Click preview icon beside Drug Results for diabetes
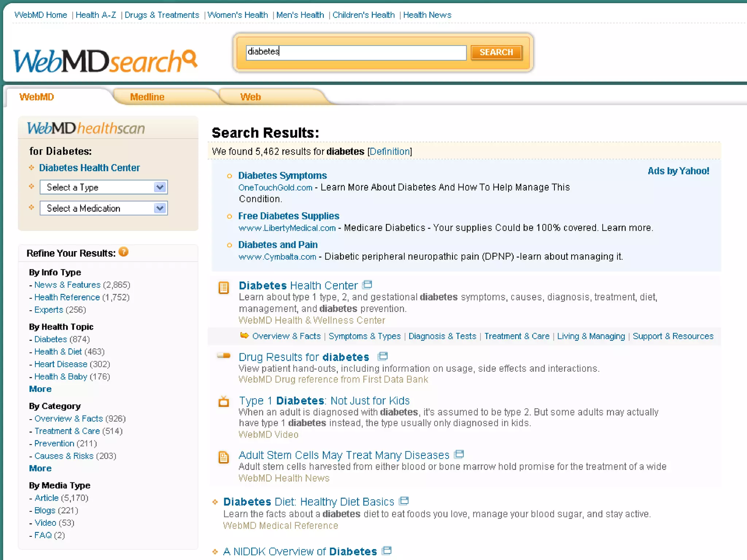The height and width of the screenshot is (560, 747). 383,356
